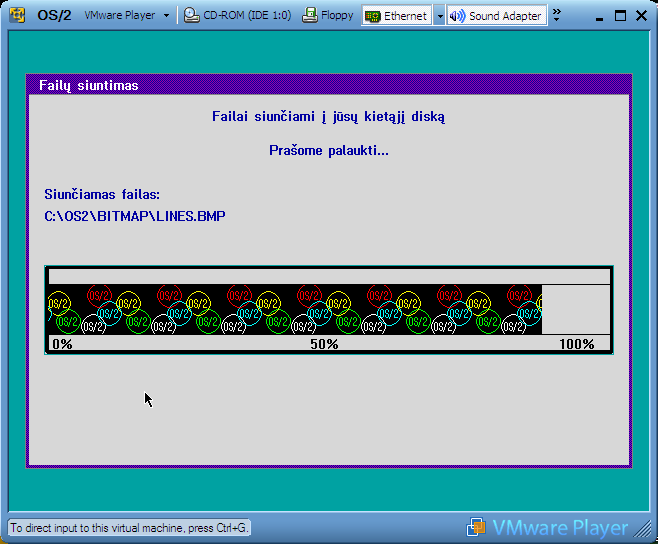The width and height of the screenshot is (658, 544).
Task: Close the VMware Player window
Action: pyautogui.click(x=641, y=16)
